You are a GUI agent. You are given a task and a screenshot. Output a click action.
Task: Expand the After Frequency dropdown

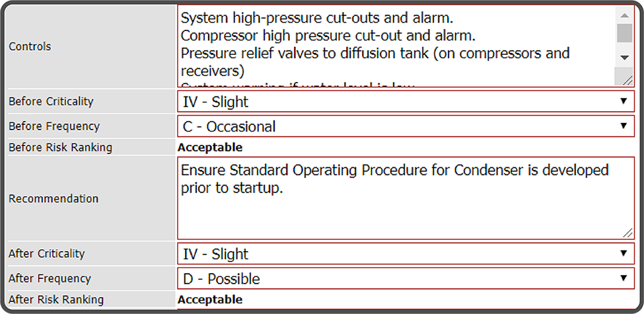click(x=406, y=278)
